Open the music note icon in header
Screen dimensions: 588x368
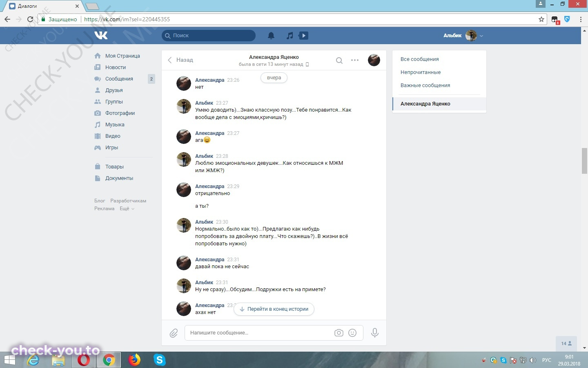coord(290,36)
